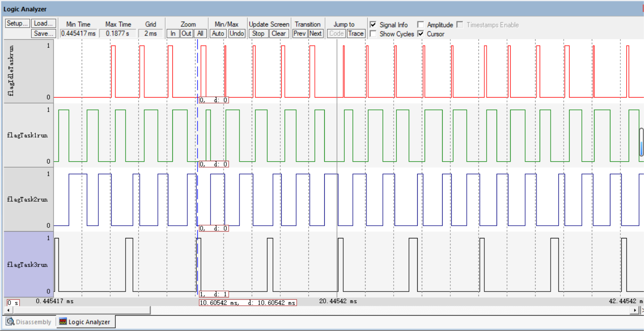The width and height of the screenshot is (644, 331).
Task: Click the horizontal scrollbar right arrow
Action: coord(635,310)
